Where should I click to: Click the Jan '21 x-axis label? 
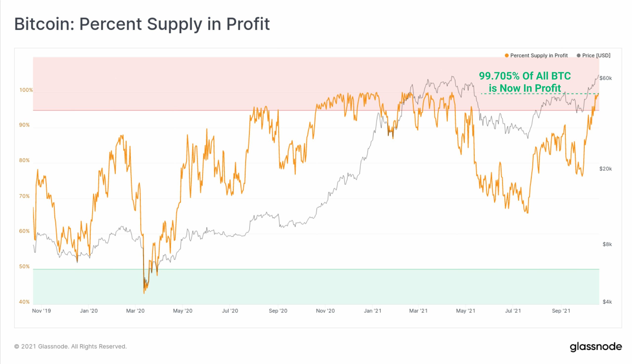click(373, 311)
